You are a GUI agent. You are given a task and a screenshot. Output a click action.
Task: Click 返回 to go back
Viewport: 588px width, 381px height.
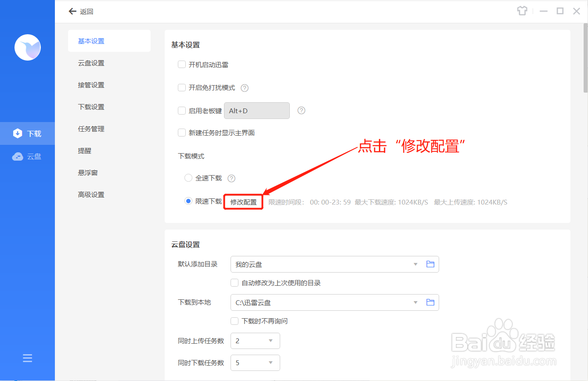87,12
